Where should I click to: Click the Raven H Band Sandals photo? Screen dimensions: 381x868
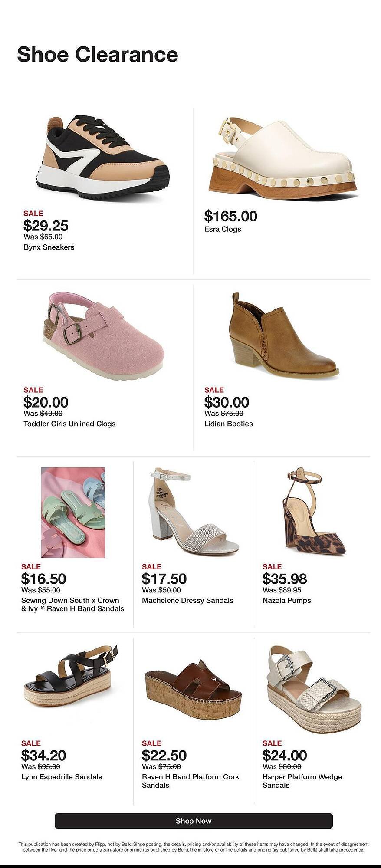[73, 512]
